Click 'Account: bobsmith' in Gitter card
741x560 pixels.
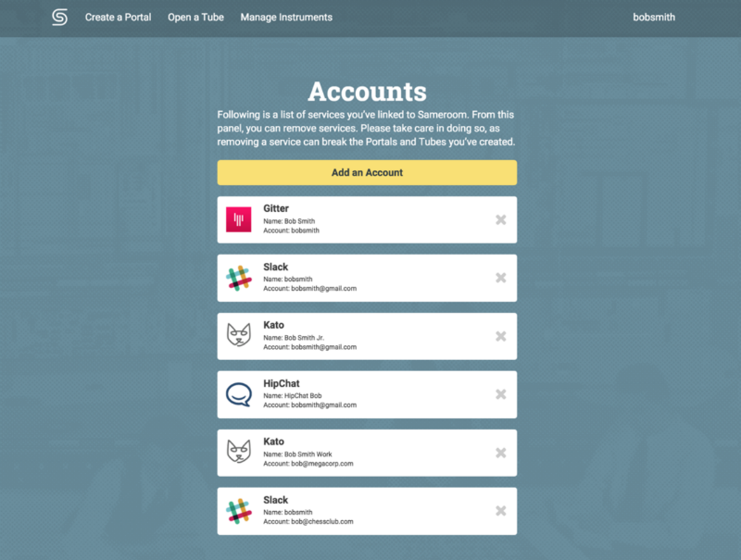291,230
